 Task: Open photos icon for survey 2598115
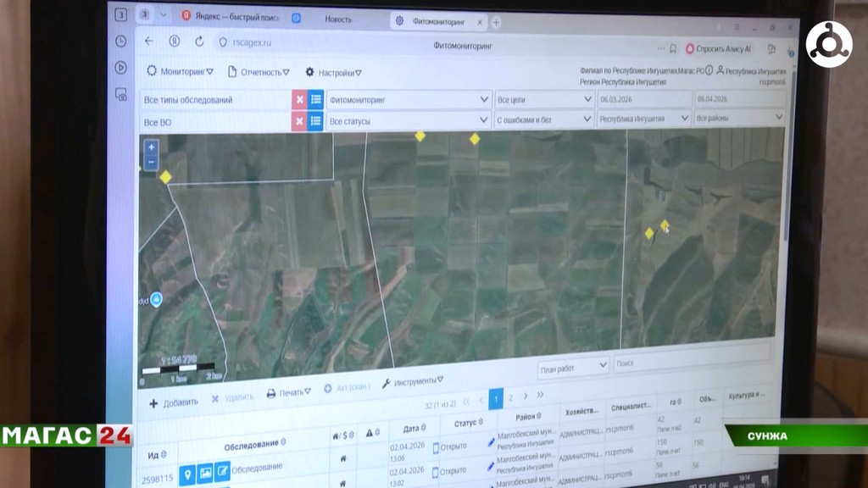tap(204, 474)
